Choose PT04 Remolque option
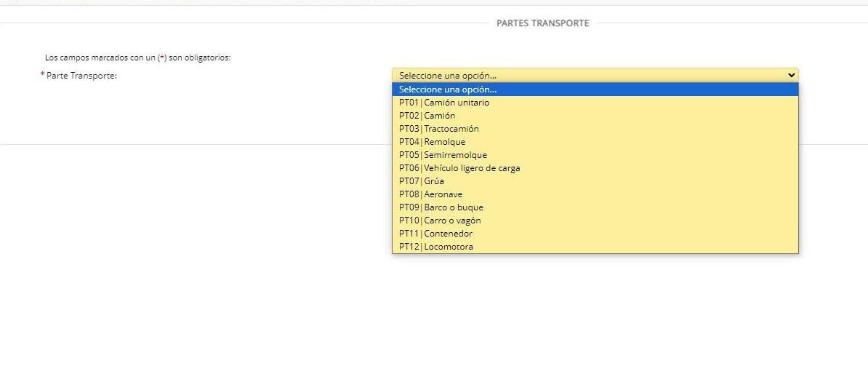Viewport: 868px width, 385px height. click(433, 142)
